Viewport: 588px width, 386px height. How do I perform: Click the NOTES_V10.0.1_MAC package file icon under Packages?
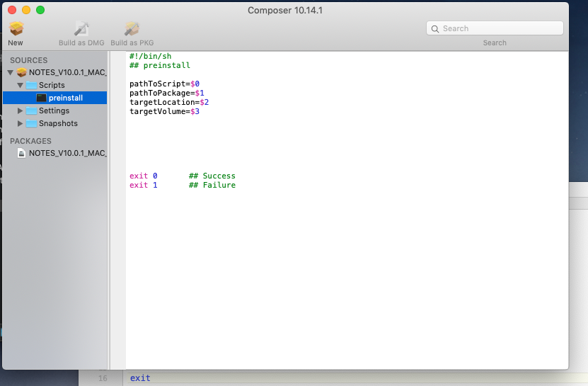(x=22, y=153)
